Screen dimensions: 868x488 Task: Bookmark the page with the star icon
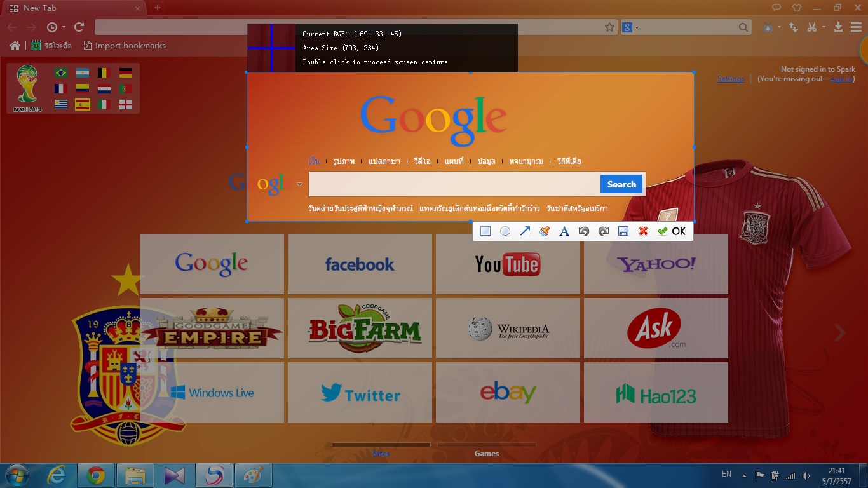pyautogui.click(x=609, y=27)
